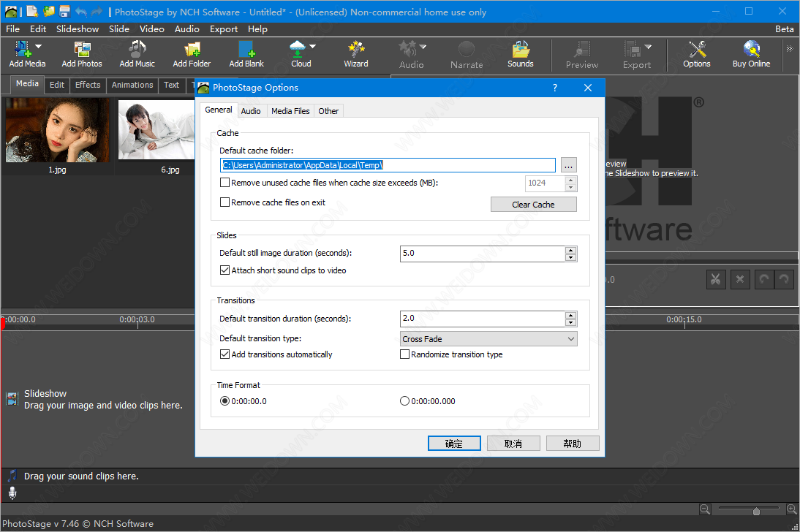Click the Cloud toolbar icon
Viewport: 800px width, 532px height.
(x=297, y=49)
